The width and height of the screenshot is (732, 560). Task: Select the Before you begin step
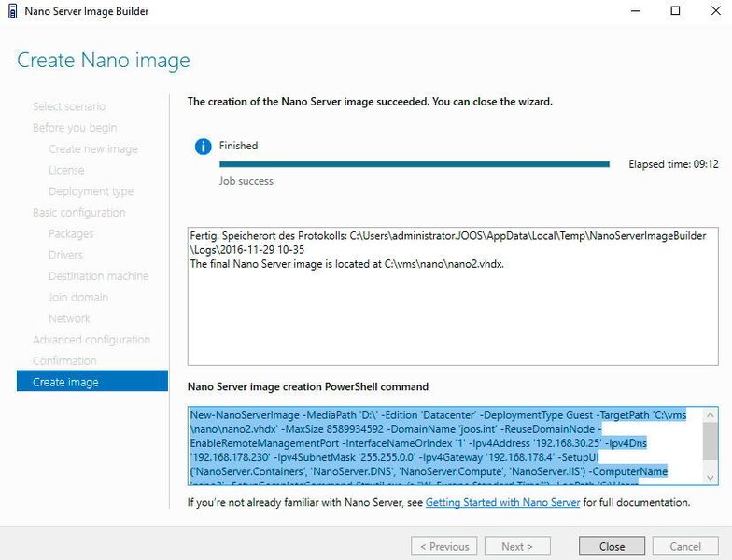[75, 127]
